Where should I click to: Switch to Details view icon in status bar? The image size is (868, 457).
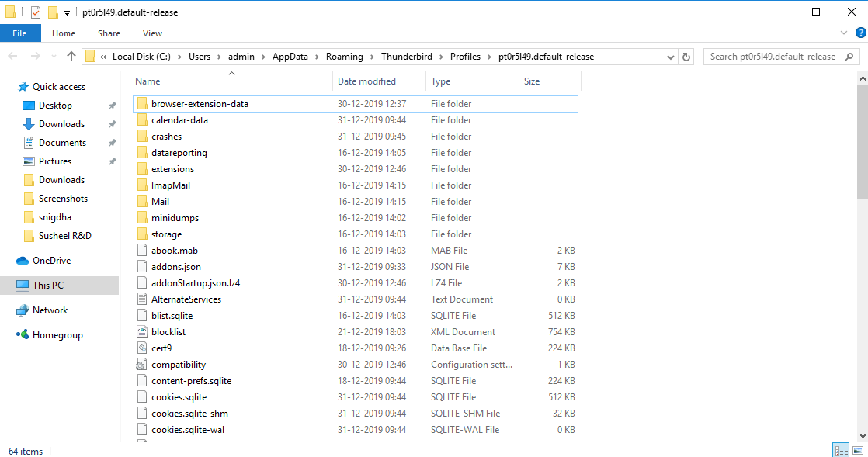pos(841,450)
